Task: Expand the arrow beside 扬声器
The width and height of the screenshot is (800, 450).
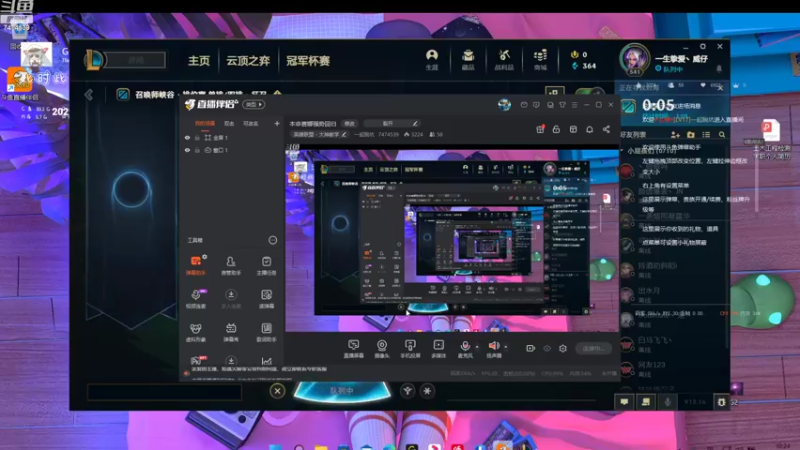Action: click(506, 347)
